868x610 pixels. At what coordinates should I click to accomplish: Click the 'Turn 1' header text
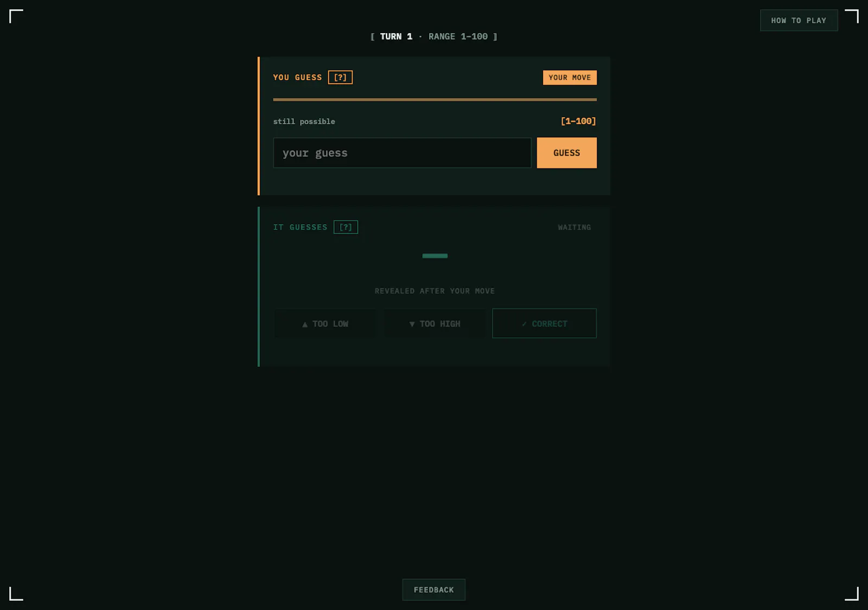click(396, 36)
